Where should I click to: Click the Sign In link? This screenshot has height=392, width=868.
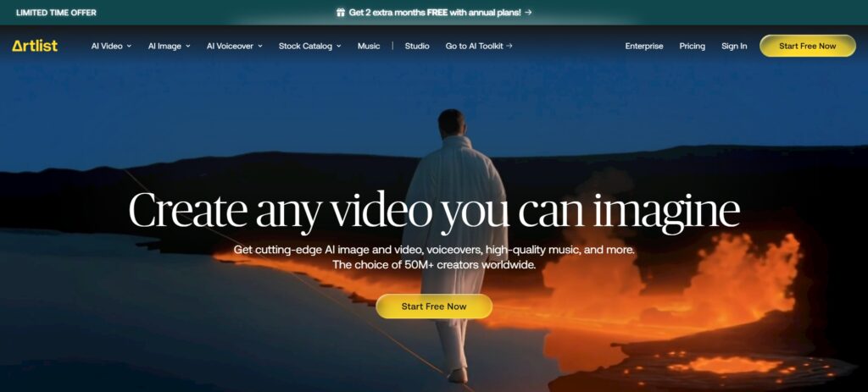click(734, 46)
